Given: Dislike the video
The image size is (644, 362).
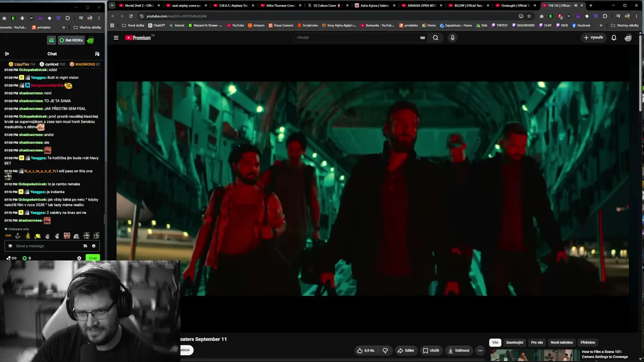Looking at the screenshot, I should (x=385, y=350).
